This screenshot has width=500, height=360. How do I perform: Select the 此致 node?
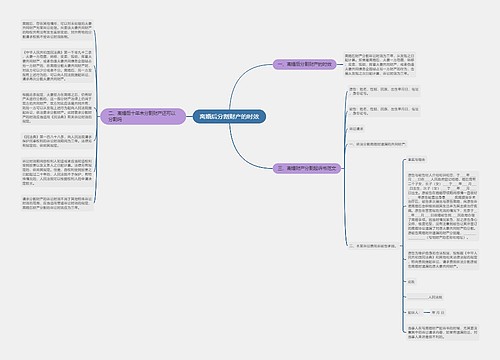(x=411, y=282)
